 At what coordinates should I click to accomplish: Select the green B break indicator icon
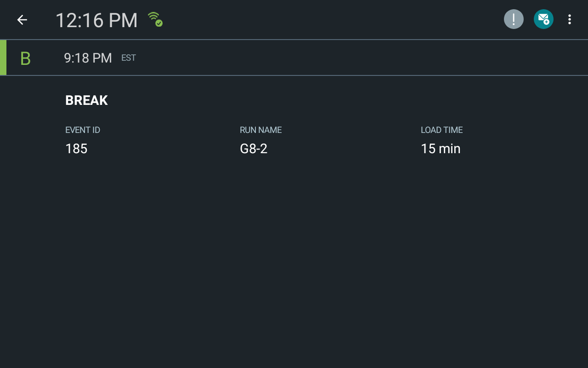(x=25, y=57)
